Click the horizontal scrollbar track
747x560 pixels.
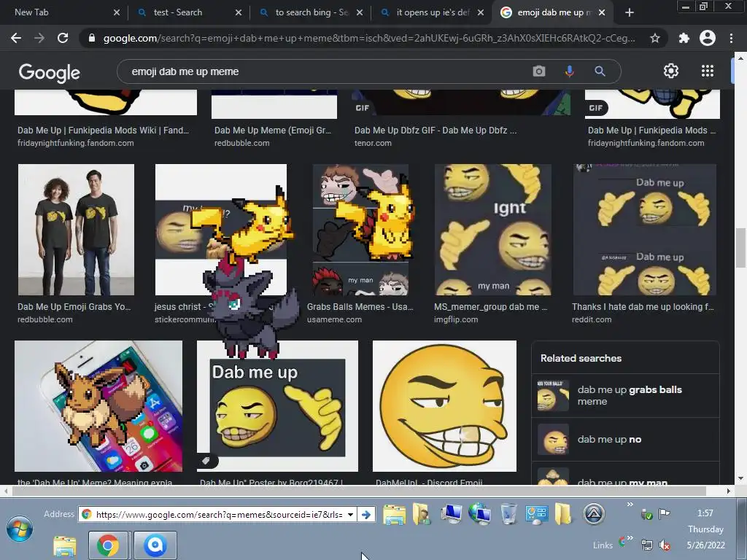365,491
